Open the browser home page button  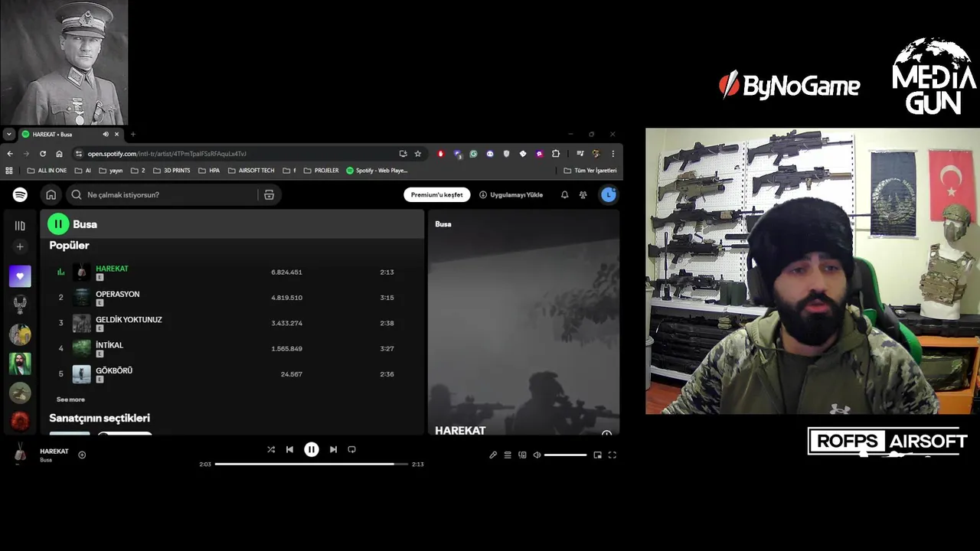59,154
